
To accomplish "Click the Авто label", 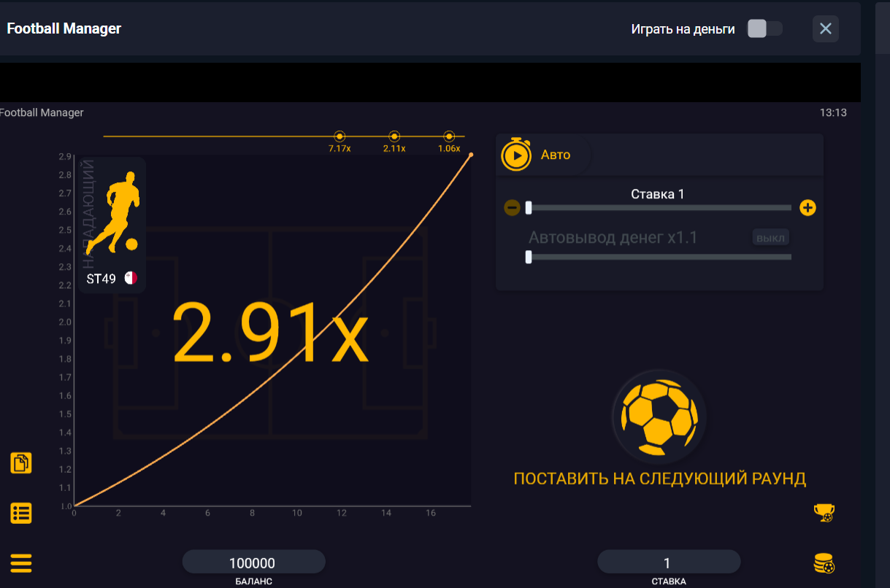I will 556,155.
